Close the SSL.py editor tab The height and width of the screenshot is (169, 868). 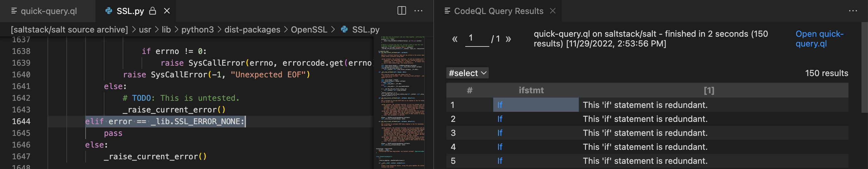pos(167,11)
